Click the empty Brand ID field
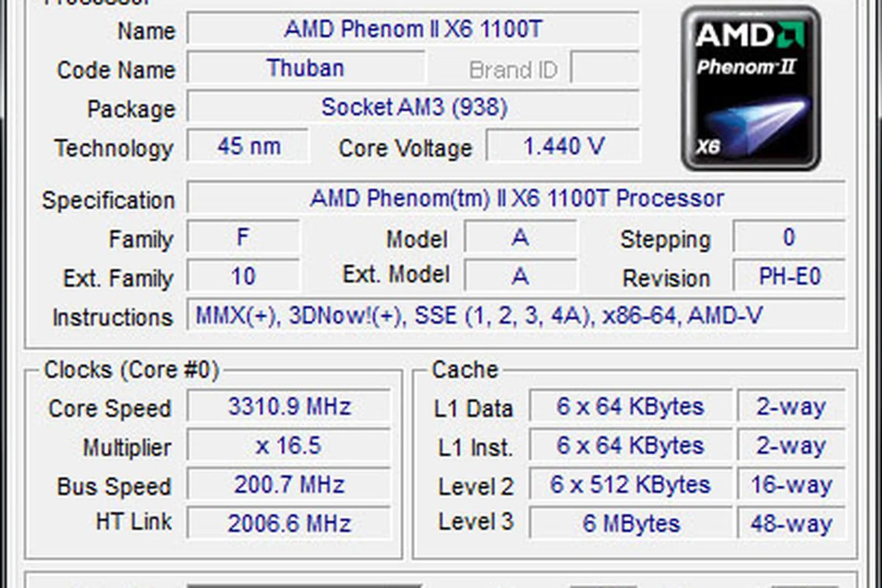Image resolution: width=882 pixels, height=588 pixels. tap(606, 69)
